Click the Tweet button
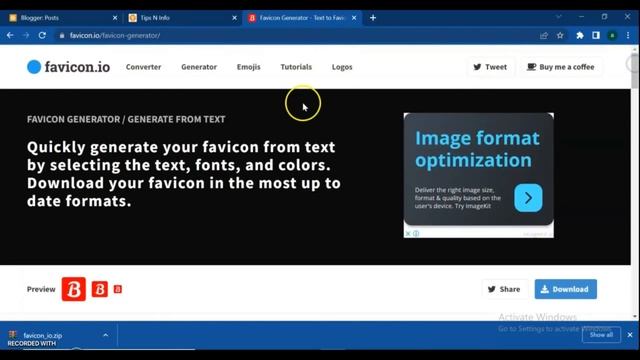The height and width of the screenshot is (360, 640). tap(490, 67)
